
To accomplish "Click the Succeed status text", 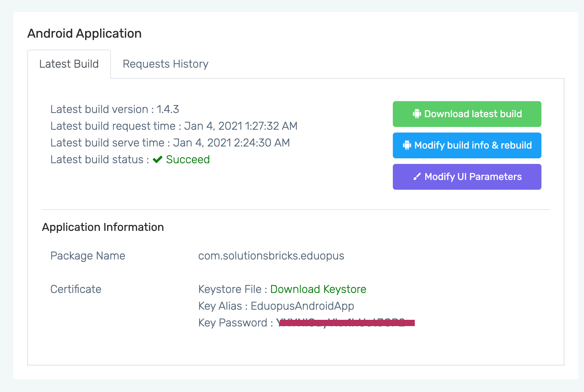I will tap(188, 159).
